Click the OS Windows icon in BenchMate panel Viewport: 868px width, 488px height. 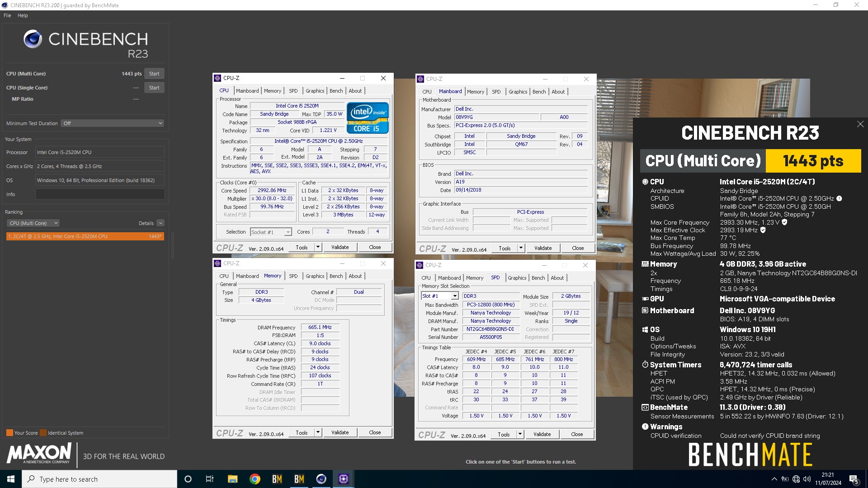click(645, 329)
